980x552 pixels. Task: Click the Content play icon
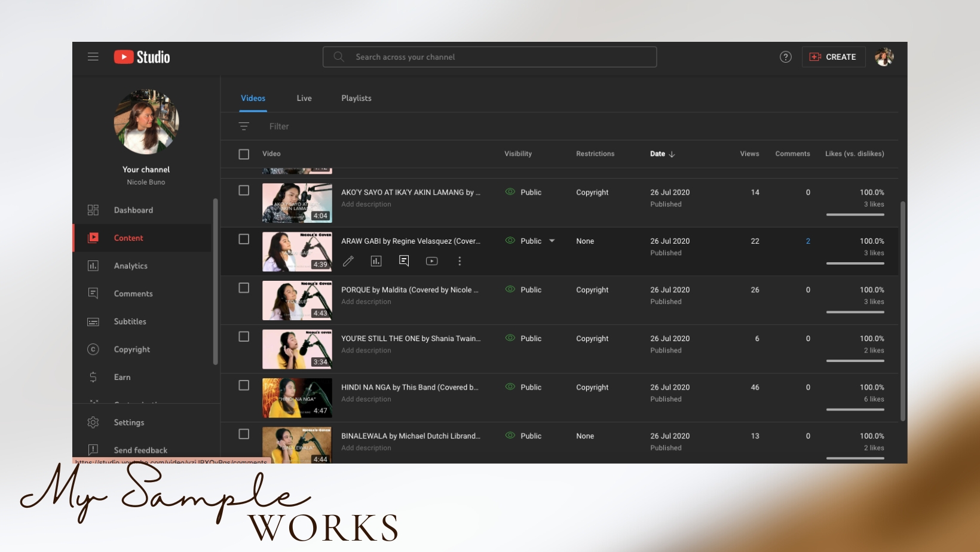(93, 238)
